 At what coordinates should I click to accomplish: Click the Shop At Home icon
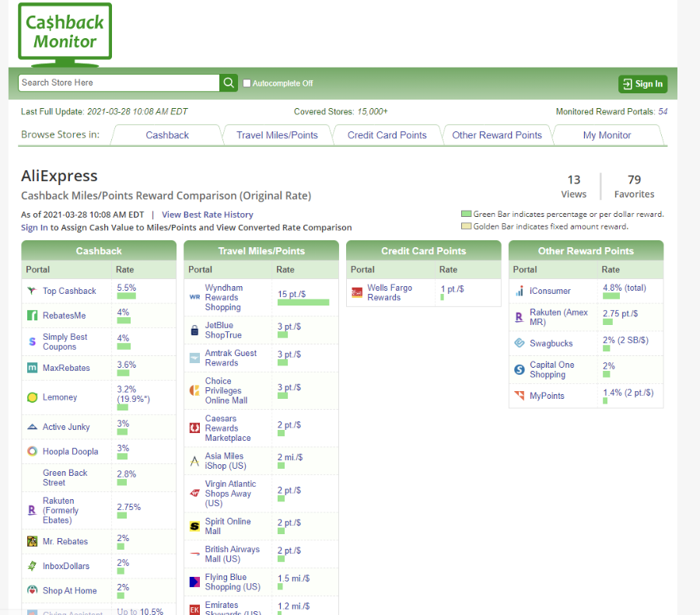(x=32, y=590)
